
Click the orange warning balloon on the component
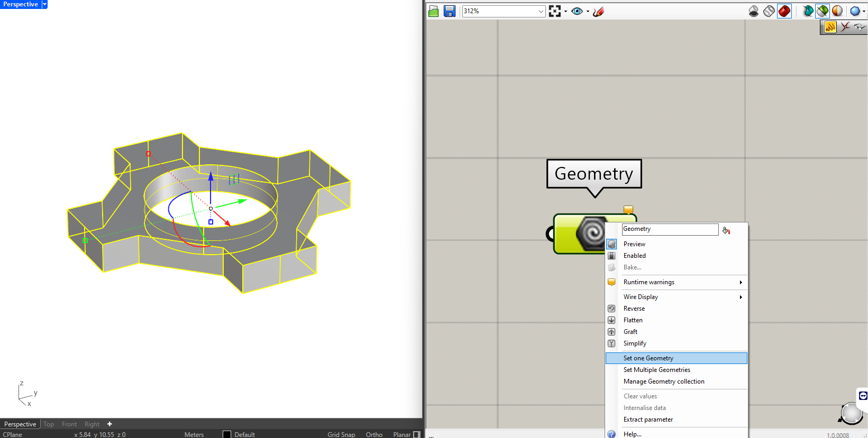(x=628, y=210)
